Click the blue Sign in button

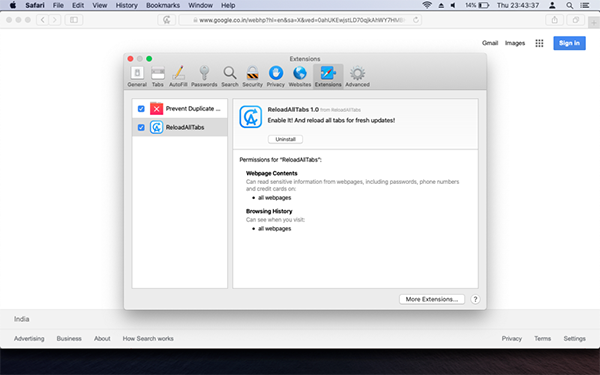point(569,43)
